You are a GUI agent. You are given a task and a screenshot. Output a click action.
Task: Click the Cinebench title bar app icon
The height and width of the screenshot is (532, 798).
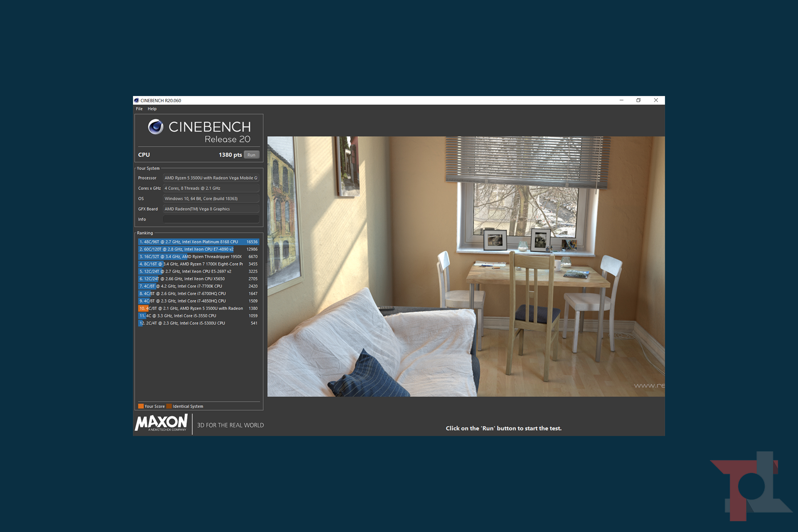136,101
